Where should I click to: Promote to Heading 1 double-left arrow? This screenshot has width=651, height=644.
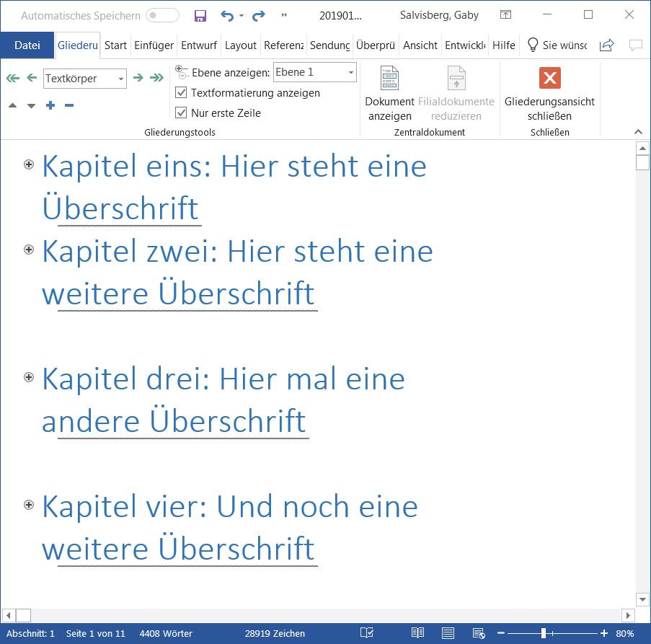12,78
